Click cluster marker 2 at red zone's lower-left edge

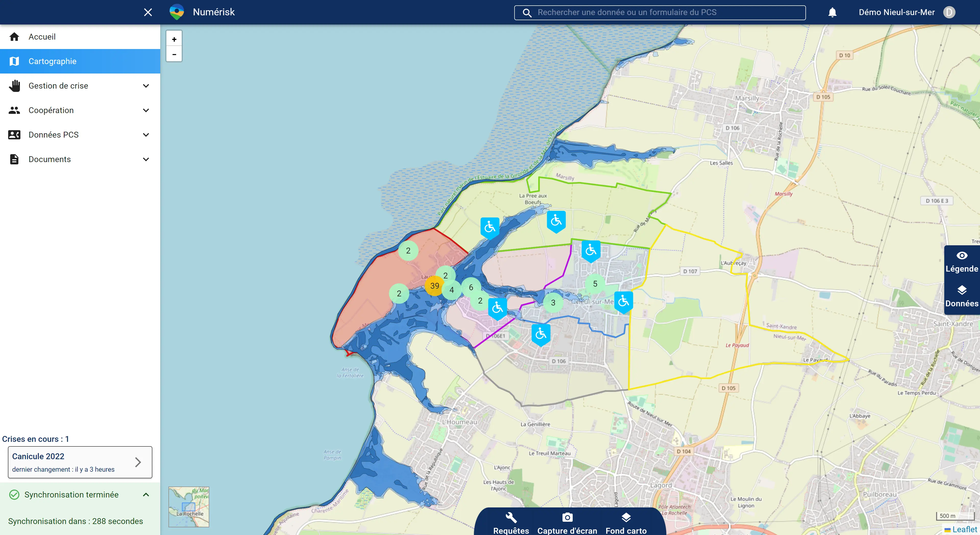coord(399,293)
